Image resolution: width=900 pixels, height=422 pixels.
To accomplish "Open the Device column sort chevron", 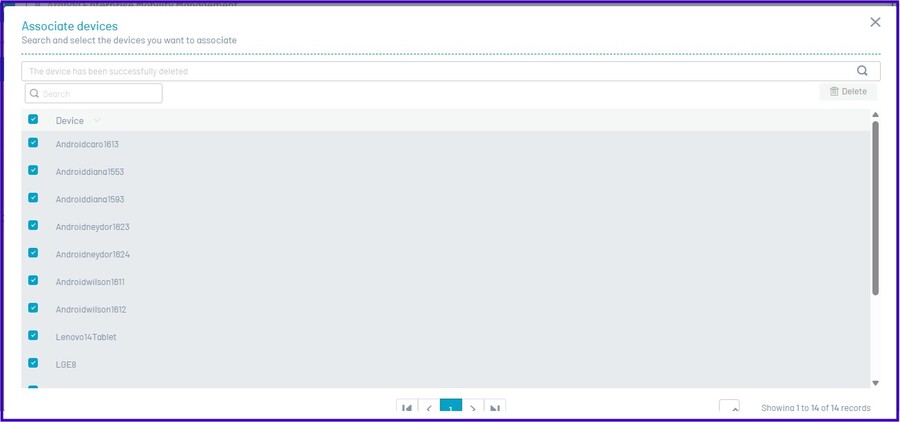I will pos(97,121).
